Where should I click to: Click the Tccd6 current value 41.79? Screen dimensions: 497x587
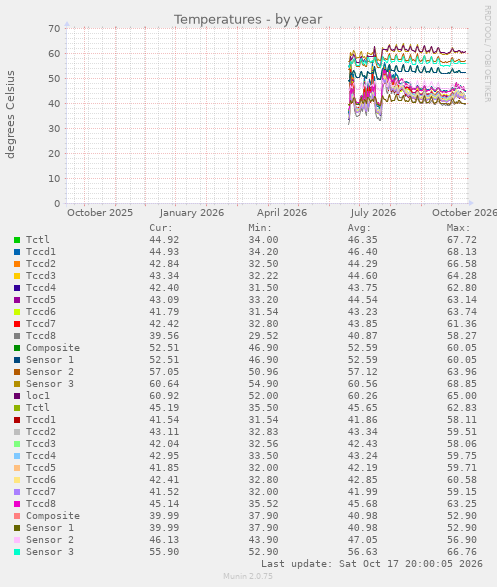[164, 311]
